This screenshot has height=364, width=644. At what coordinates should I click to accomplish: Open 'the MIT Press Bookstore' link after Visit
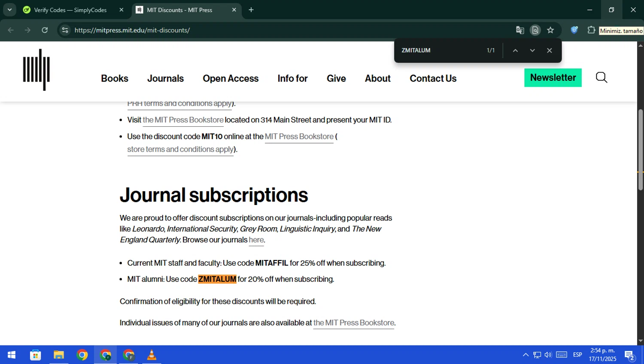(183, 120)
